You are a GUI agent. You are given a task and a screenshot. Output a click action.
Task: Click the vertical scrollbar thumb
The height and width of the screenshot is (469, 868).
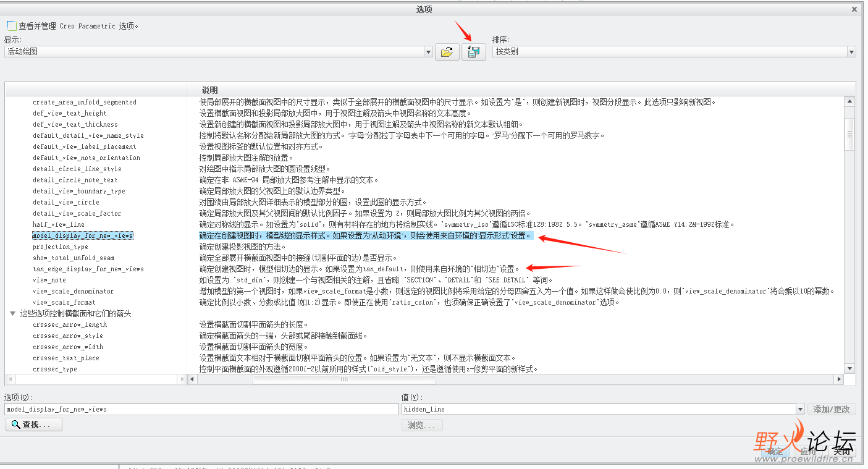pyautogui.click(x=850, y=134)
